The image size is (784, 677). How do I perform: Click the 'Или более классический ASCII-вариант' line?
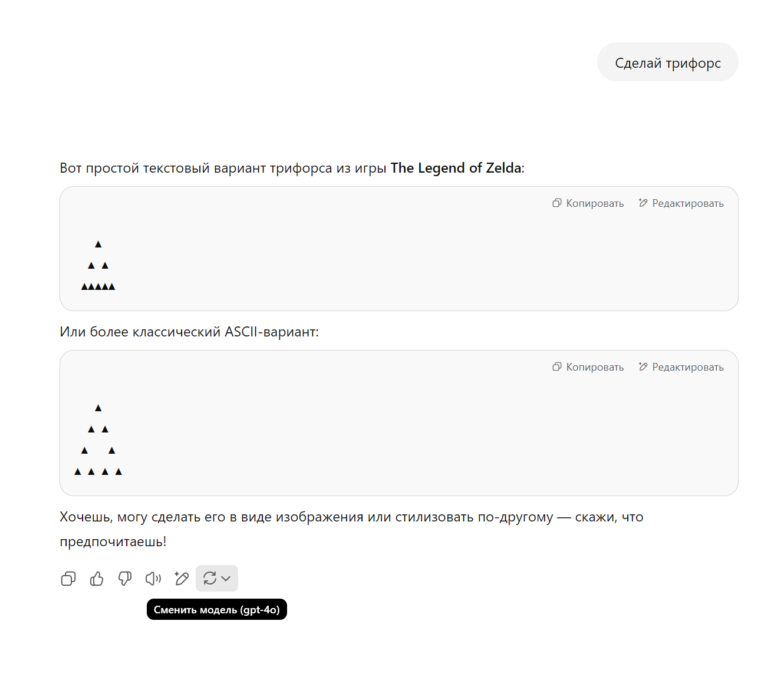pos(189,332)
